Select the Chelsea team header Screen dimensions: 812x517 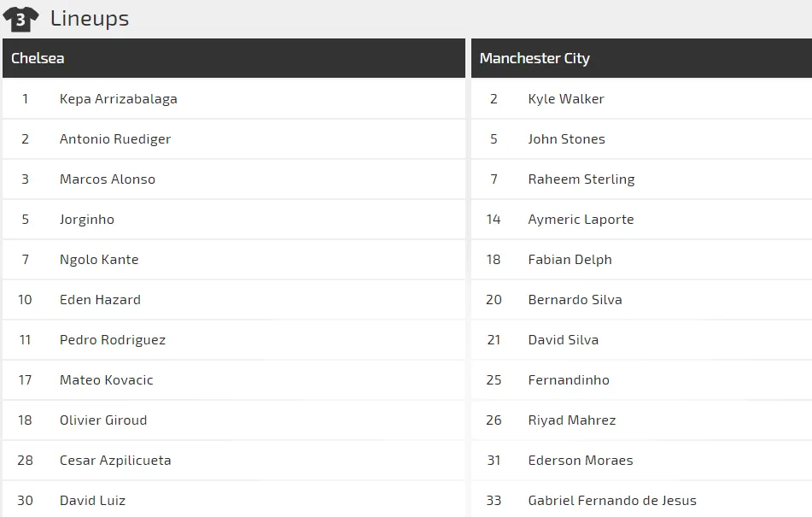tap(38, 58)
